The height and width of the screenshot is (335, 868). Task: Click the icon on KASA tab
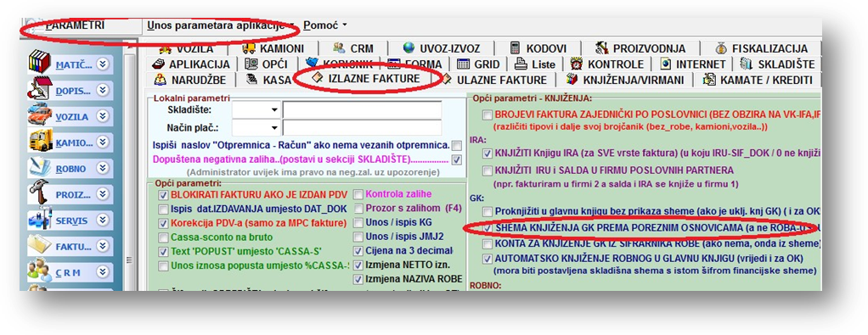(x=252, y=80)
